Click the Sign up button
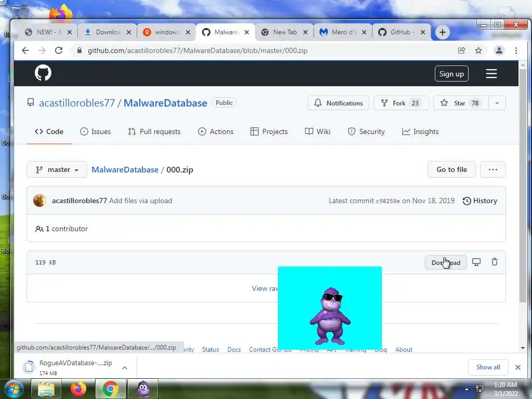 (451, 74)
